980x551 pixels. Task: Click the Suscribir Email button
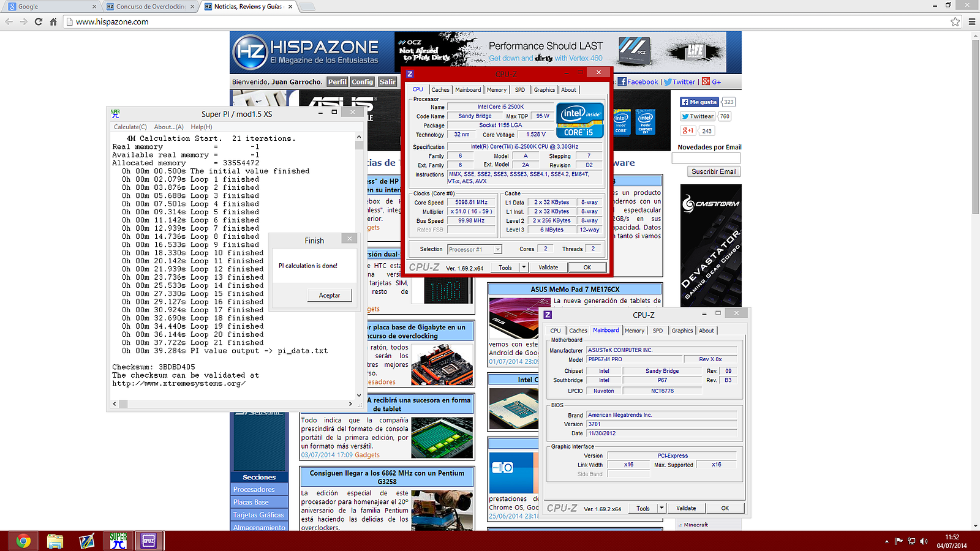(x=714, y=172)
